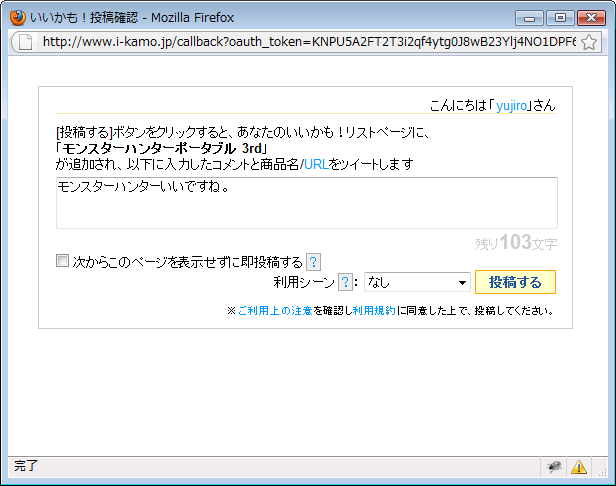Viewport: 616px width, 486px height.
Task: Click the 投稿する button
Action: coord(515,282)
